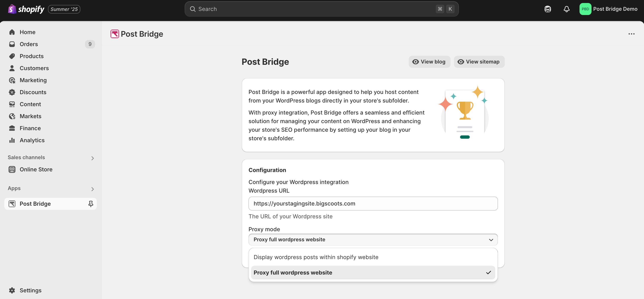Open the Post Bridge app from sidebar
This screenshot has width=644, height=299.
point(35,204)
